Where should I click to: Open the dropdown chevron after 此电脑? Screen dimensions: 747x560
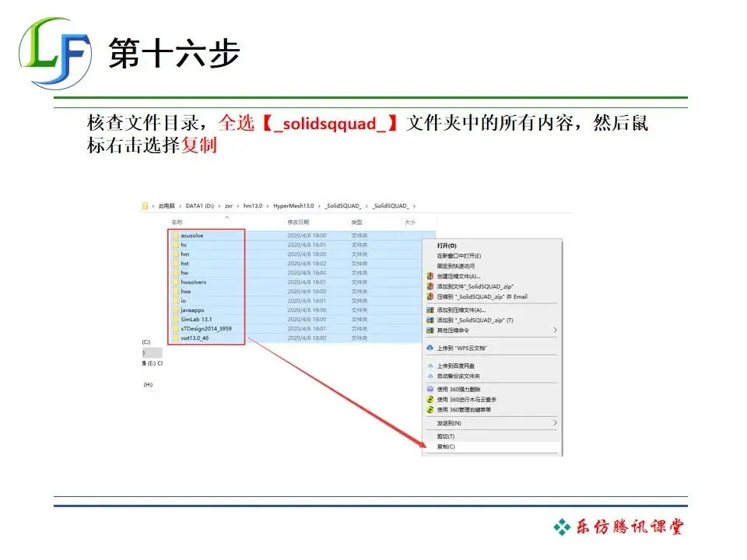[180, 206]
